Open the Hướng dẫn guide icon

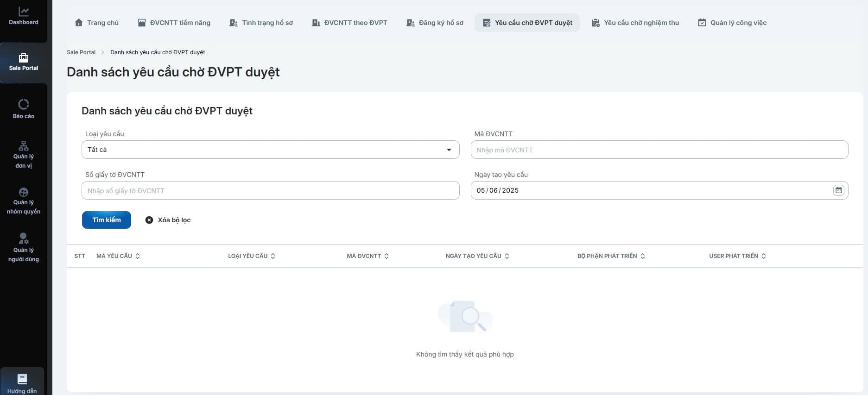22,379
